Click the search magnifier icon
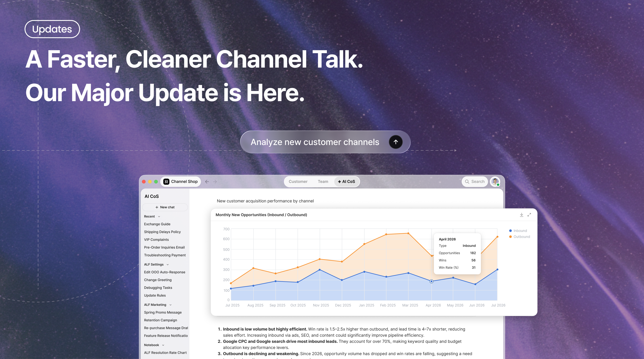 point(467,182)
